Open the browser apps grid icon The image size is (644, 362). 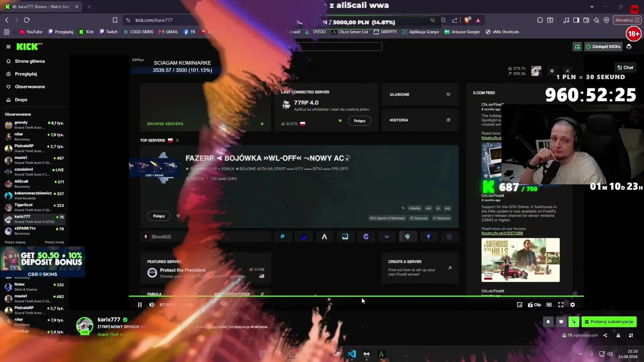7,32
